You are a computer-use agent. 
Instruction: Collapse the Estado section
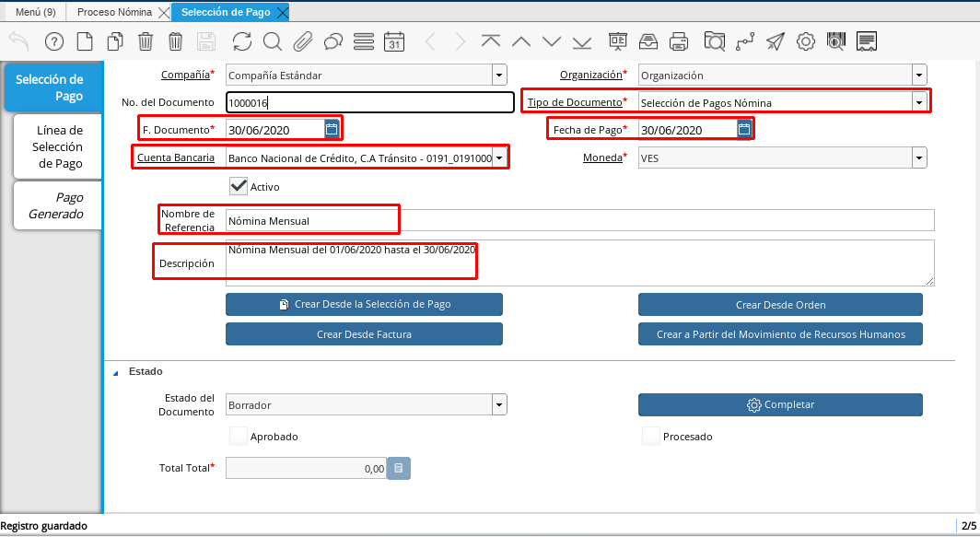[116, 373]
